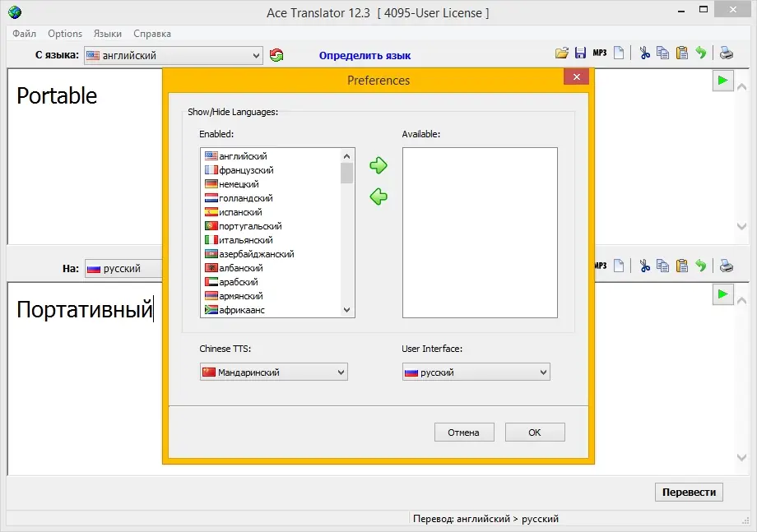Minimize the Ace Translator window
Screen dimensions: 757x532
pos(681,11)
